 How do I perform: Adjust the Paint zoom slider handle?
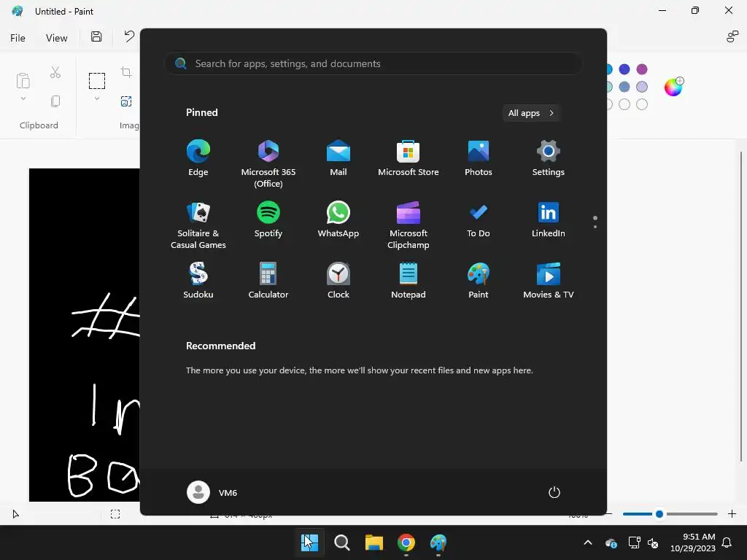point(659,514)
